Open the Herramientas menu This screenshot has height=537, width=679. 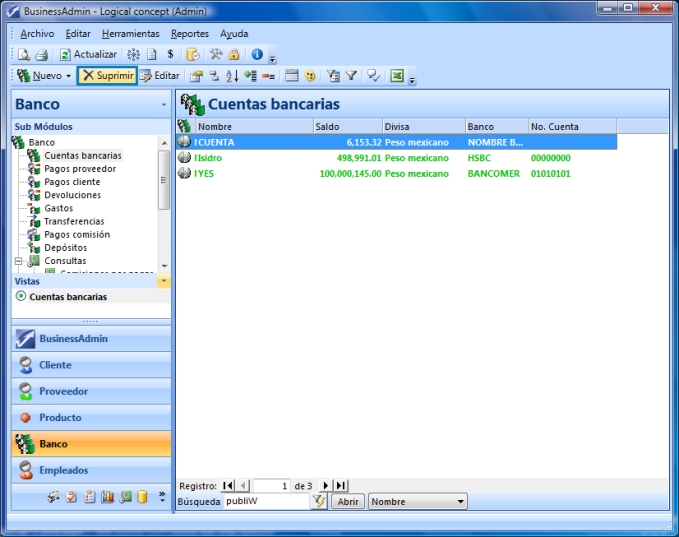coord(130,33)
